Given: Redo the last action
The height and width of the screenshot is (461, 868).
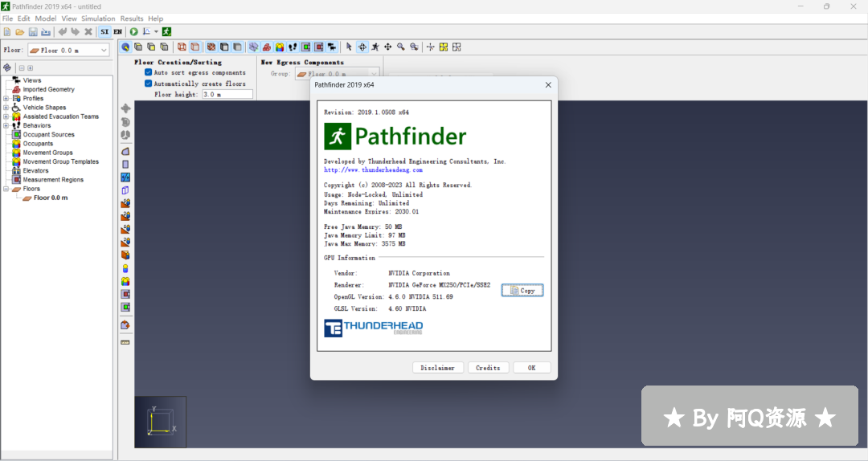Looking at the screenshot, I should [76, 31].
